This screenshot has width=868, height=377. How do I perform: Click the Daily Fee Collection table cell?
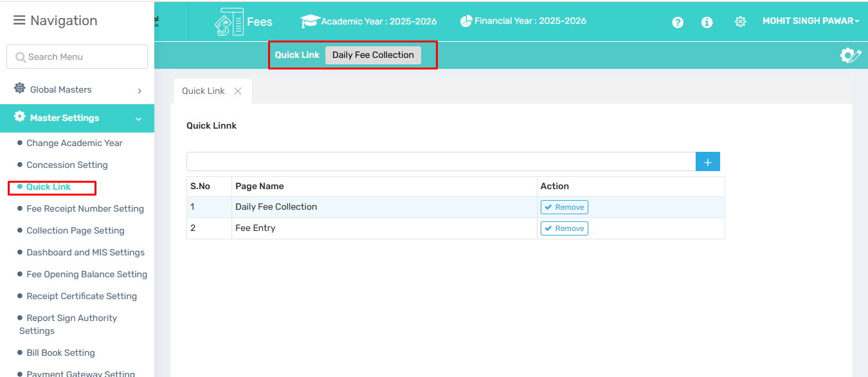(384, 207)
